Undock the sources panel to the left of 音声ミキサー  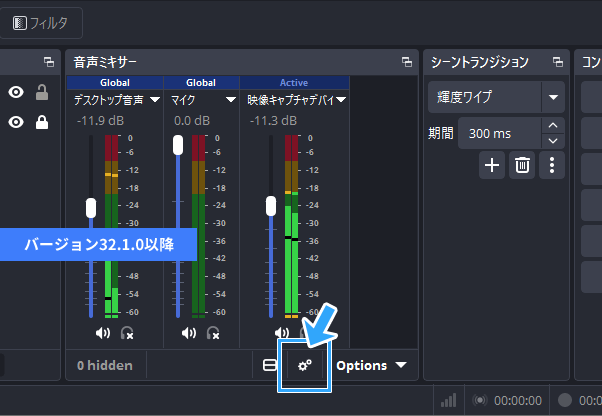(49, 62)
